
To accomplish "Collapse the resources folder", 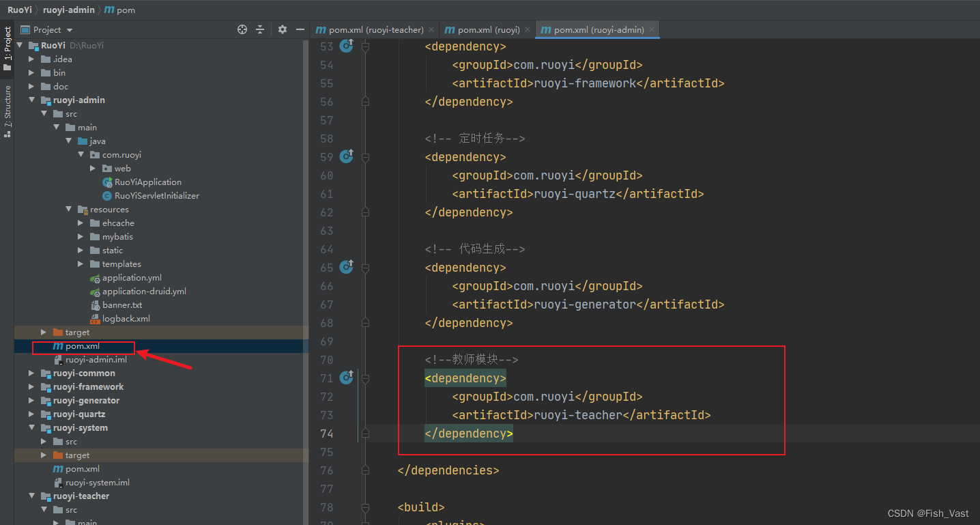I will click(68, 210).
